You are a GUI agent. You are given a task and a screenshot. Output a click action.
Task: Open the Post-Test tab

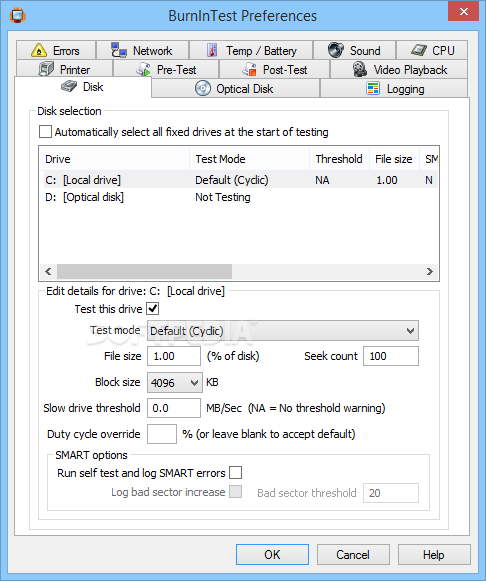(274, 69)
